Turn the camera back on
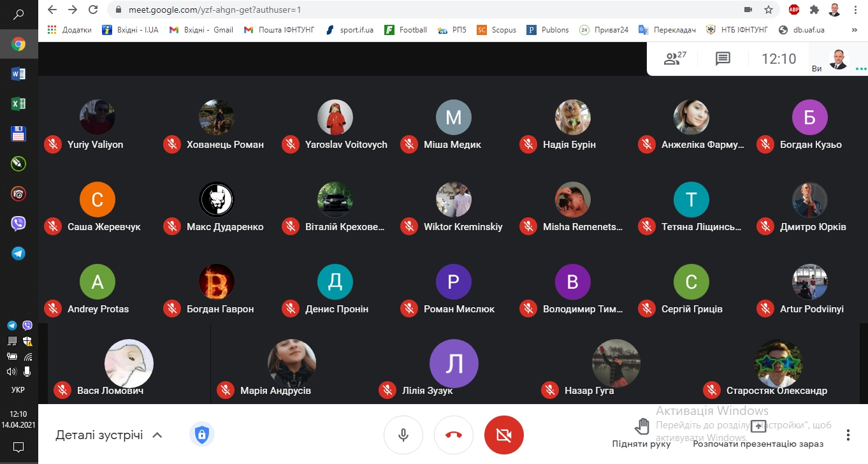 pos(503,435)
